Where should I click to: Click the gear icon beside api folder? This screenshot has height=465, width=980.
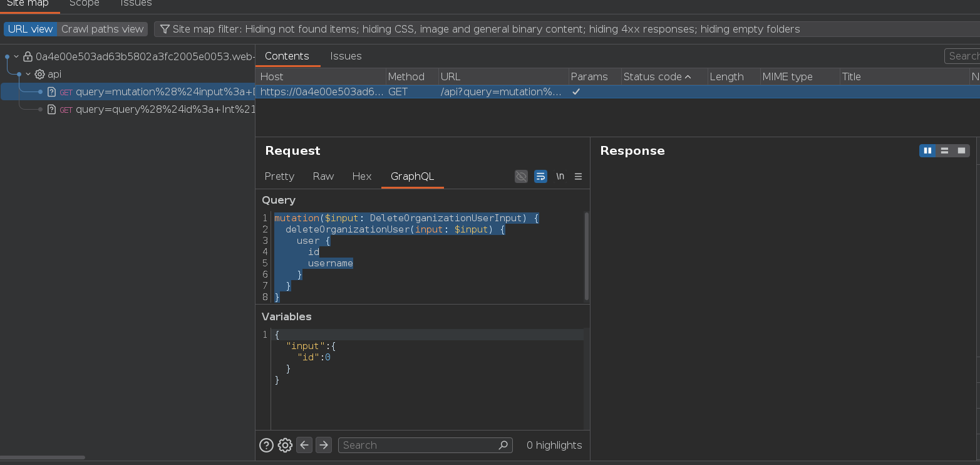(39, 74)
